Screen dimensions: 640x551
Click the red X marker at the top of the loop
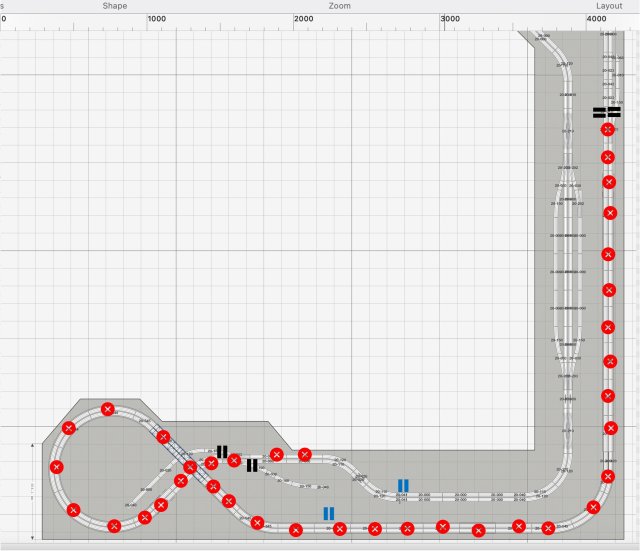[108, 409]
